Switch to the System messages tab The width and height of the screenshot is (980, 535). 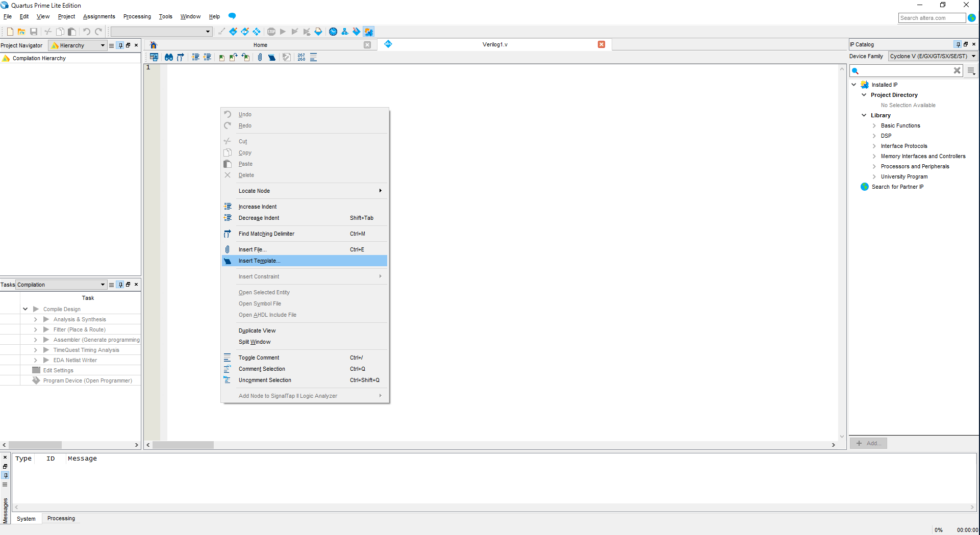(26, 519)
